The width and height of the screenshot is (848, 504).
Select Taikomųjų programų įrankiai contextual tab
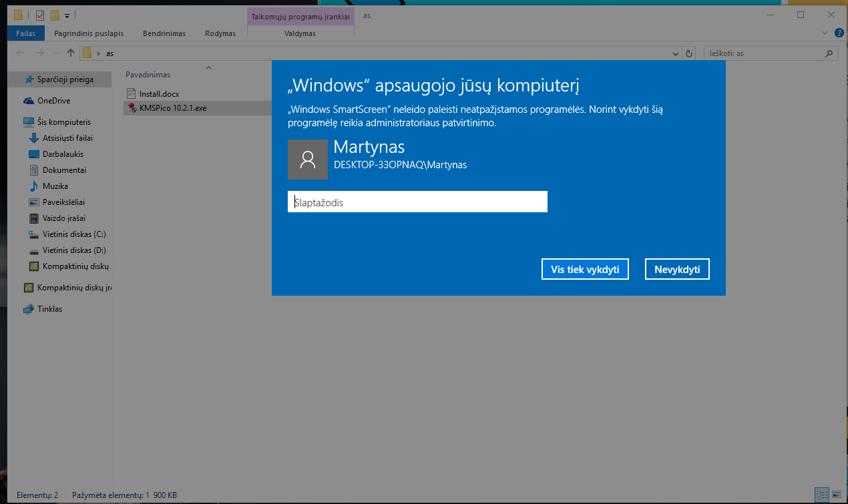coord(300,16)
